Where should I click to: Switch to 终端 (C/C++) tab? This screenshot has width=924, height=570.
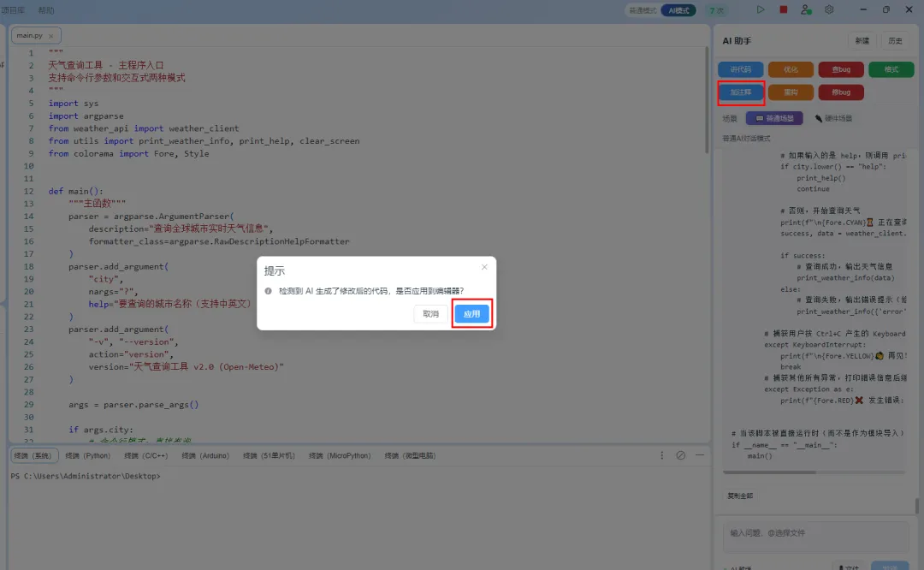coord(145,455)
